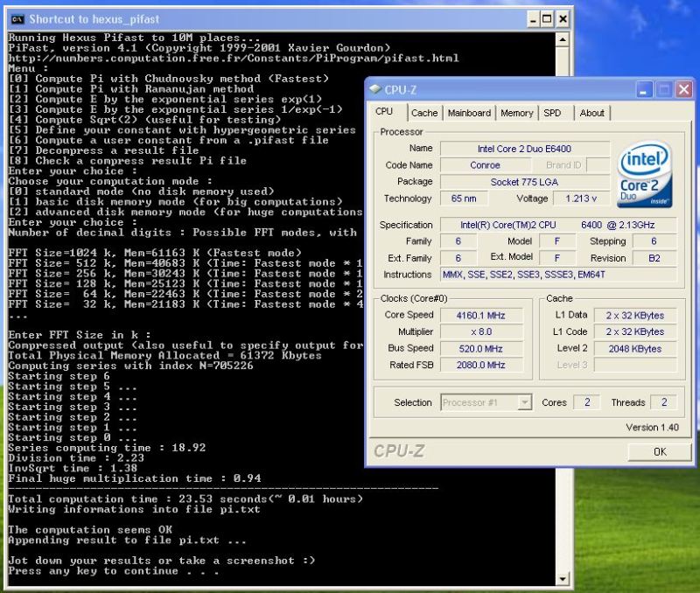Click the Specification field with 6400 @ 2.13GHz
700x593 pixels.
(x=558, y=225)
